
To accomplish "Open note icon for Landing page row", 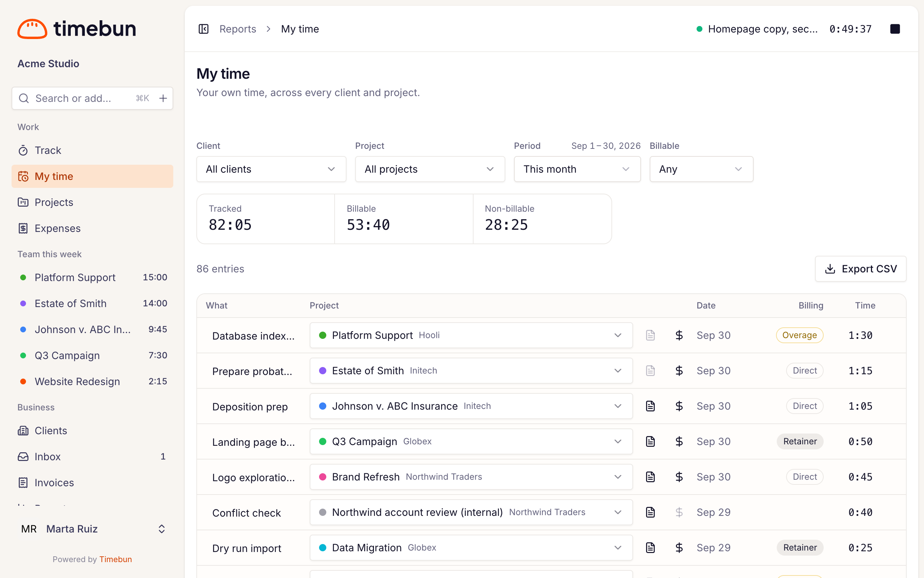I will (x=650, y=441).
